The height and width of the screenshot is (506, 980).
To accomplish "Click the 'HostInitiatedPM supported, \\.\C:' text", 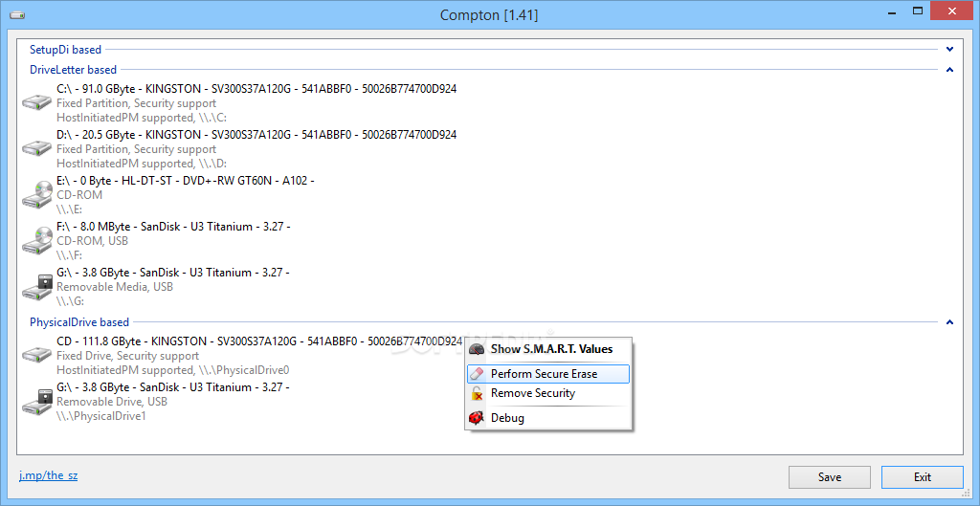I will coord(142,118).
